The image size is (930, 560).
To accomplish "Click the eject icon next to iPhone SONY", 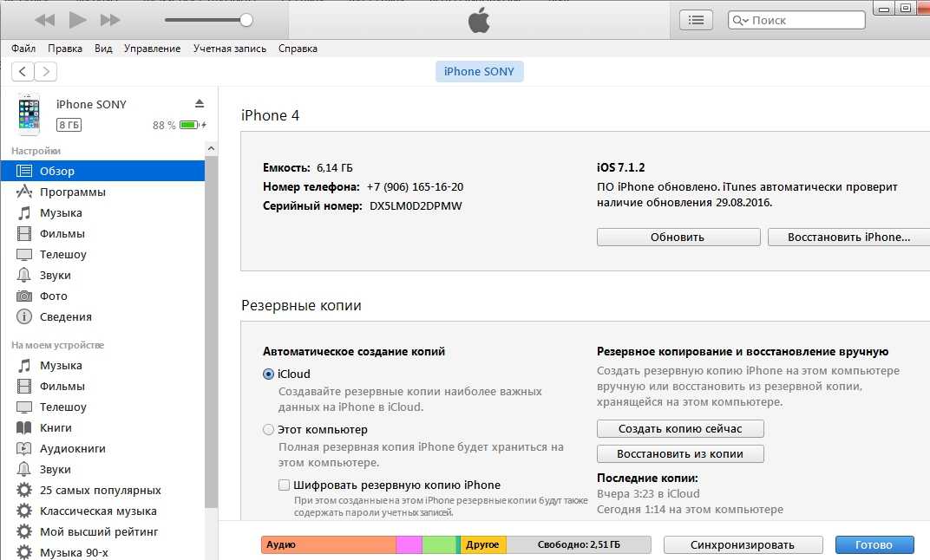I will [200, 103].
